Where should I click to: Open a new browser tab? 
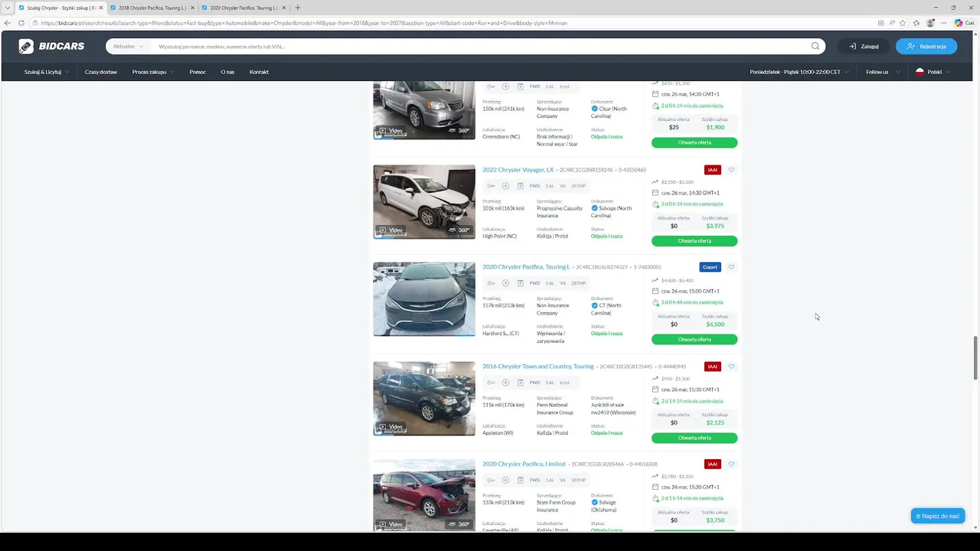click(x=298, y=8)
